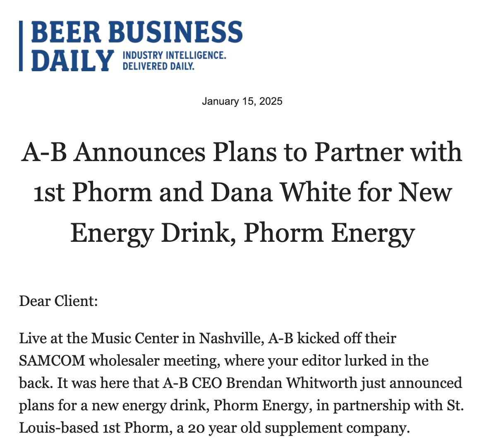Click 'Energy Drink, Phorm Energy' headline line
Viewport: 489px width, 448px height.
coord(242,233)
